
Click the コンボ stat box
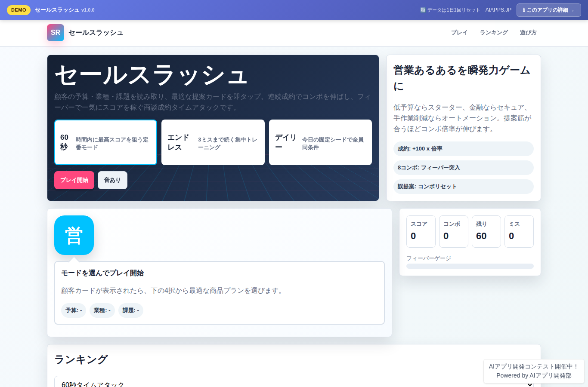[x=454, y=231]
